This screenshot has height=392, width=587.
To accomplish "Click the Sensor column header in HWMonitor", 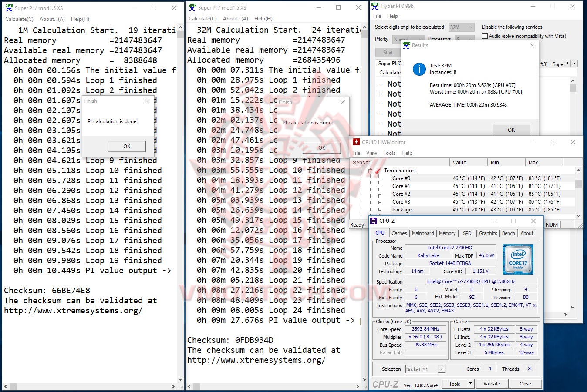I will coord(400,163).
